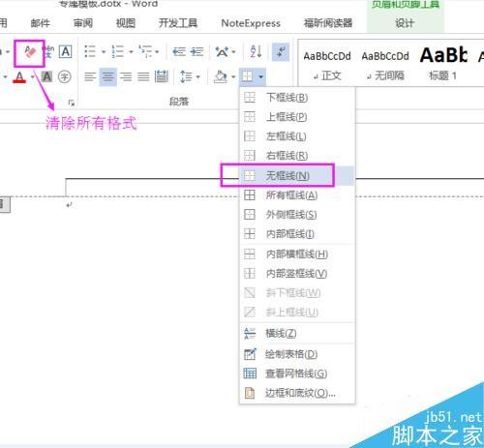Select 左框线(L) border option
The height and width of the screenshot is (448, 484).
point(297,136)
